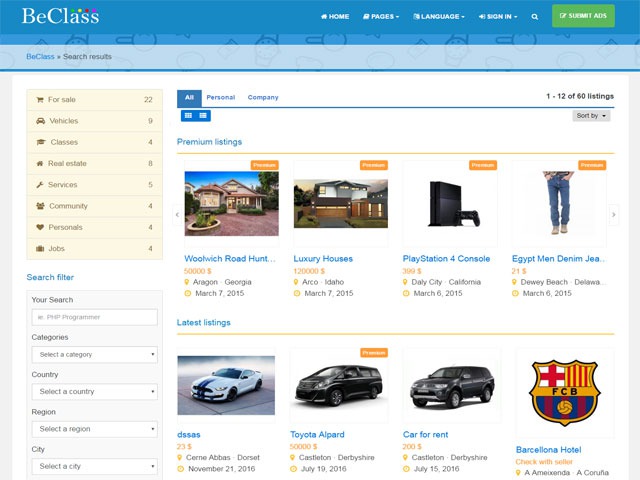Click the 50000 $ price under Woolwich
Screen dimensions: 640x480
click(198, 271)
